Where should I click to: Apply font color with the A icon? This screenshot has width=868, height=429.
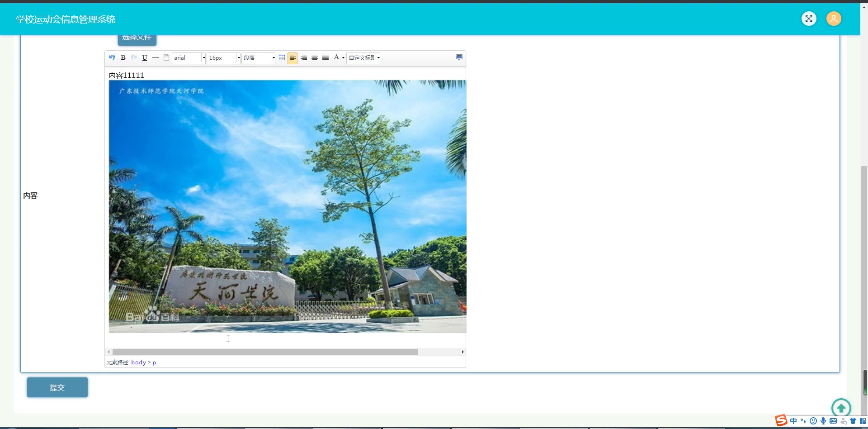click(336, 57)
